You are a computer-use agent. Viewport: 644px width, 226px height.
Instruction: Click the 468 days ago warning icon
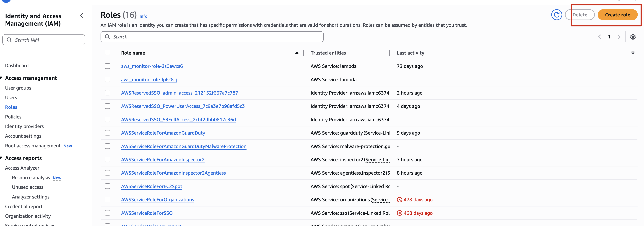click(x=400, y=213)
